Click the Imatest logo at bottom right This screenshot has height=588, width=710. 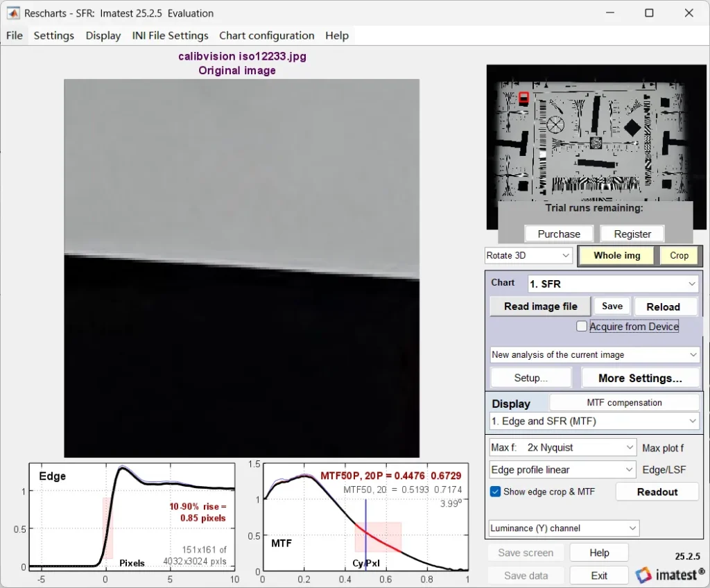pyautogui.click(x=669, y=574)
